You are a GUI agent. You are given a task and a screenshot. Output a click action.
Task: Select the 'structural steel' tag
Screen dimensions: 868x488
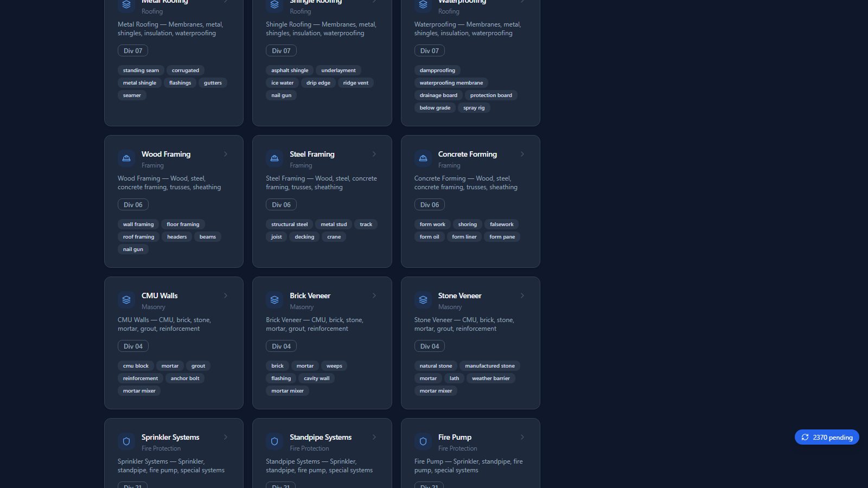tap(290, 224)
